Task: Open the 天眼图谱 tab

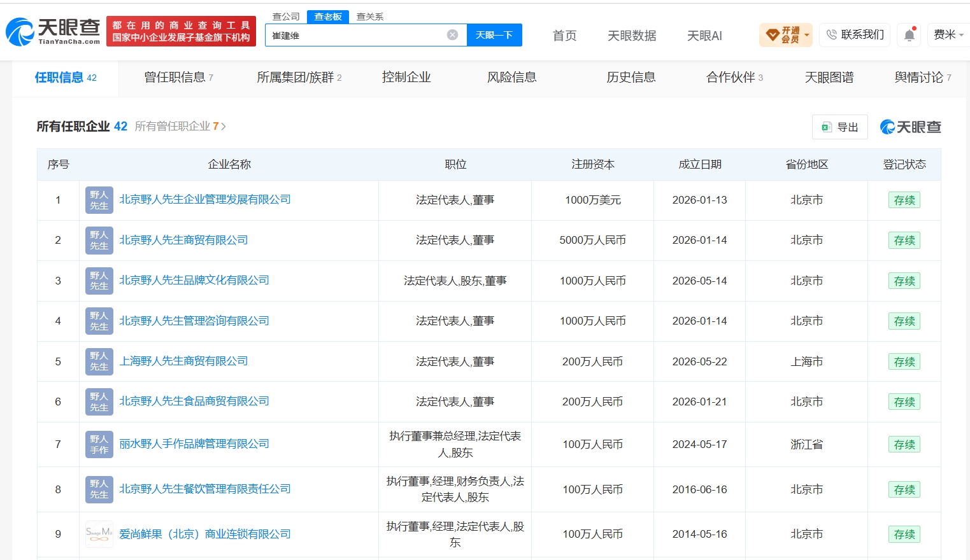Action: (829, 78)
